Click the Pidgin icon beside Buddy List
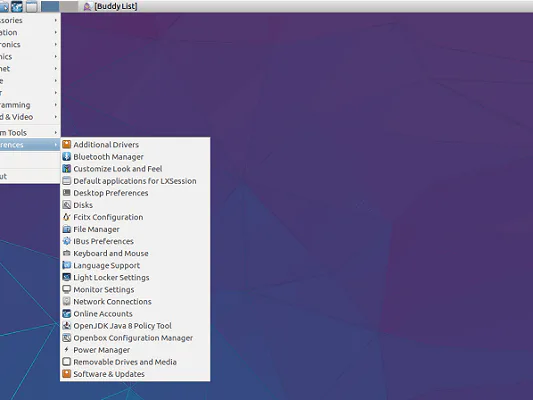The image size is (533, 400). (87, 6)
